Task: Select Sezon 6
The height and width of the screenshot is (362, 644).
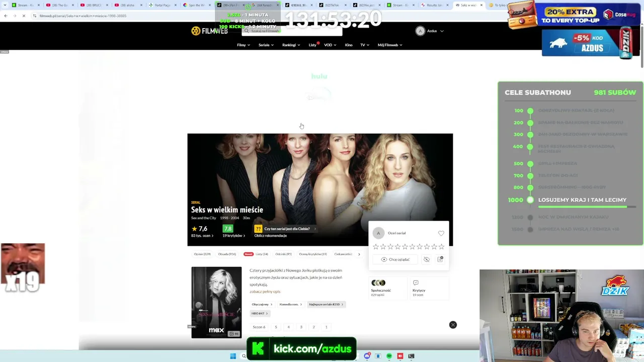Action: tap(259, 327)
